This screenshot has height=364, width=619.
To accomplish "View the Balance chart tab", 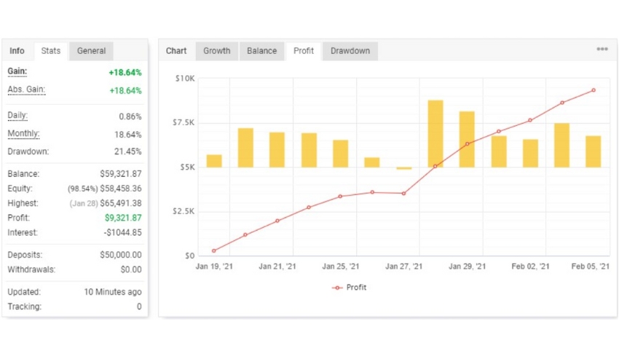I will click(261, 51).
